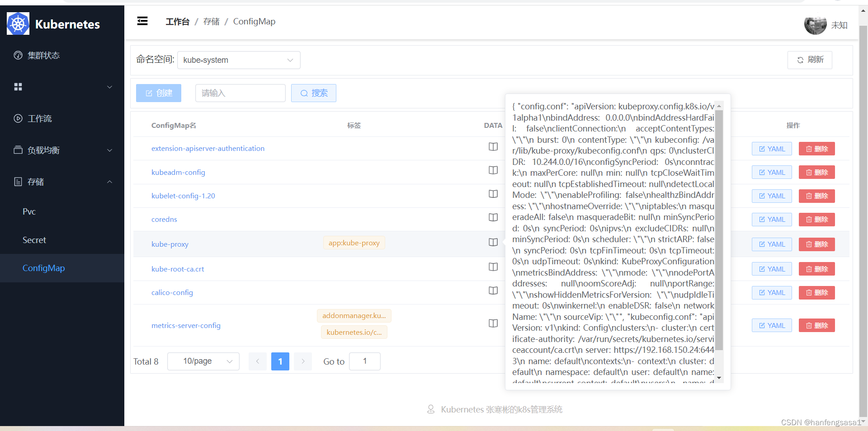Focus the 请输入 search field
The height and width of the screenshot is (431, 868).
point(241,93)
